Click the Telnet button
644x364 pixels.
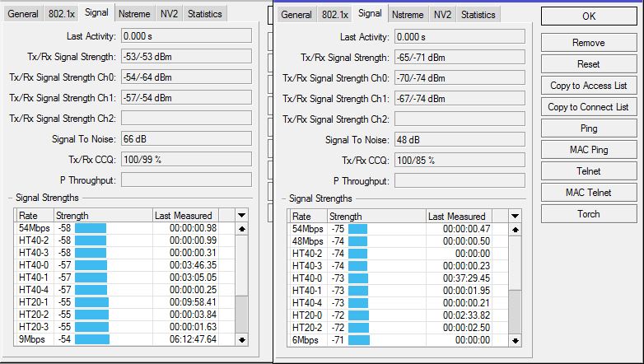click(x=589, y=171)
